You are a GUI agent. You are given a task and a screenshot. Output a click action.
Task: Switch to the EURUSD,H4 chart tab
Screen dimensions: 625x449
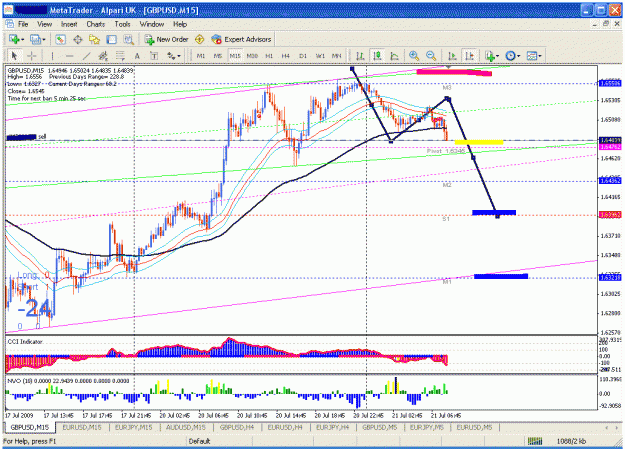(285, 427)
